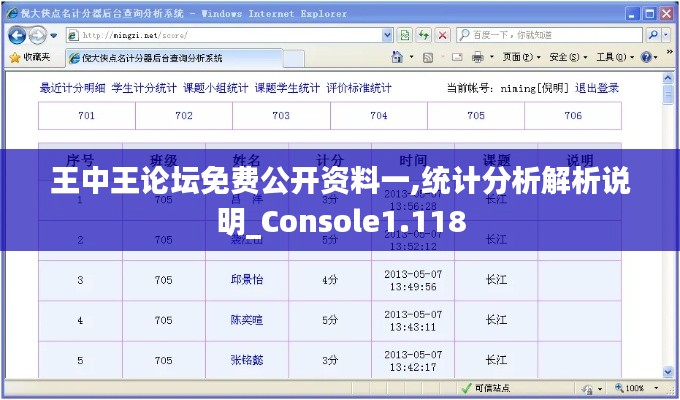Click the time cell 2013-05-07 13:49:56
The height and width of the screenshot is (400, 680).
(413, 280)
